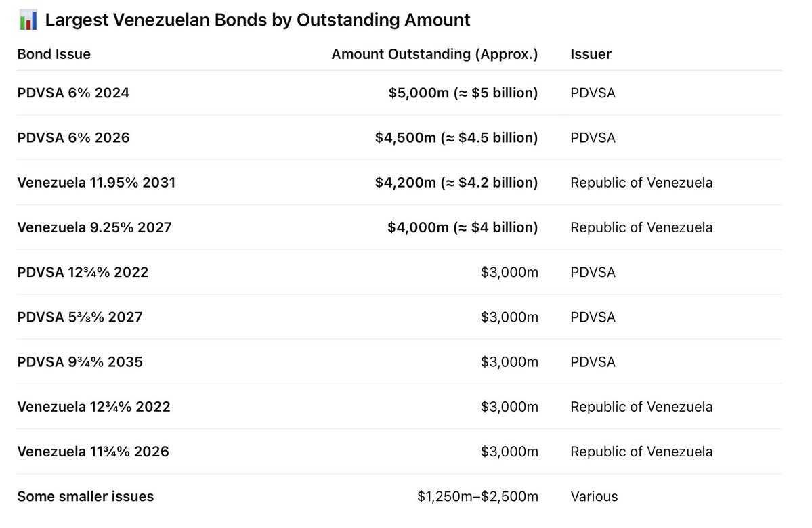
Task: Click the PDVSA 6% 2026 bond name
Action: 73,138
